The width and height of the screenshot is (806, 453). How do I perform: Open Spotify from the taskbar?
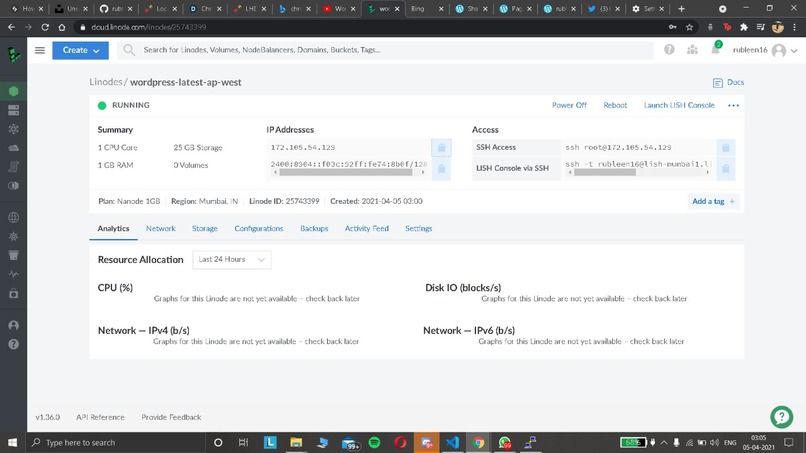click(x=374, y=442)
